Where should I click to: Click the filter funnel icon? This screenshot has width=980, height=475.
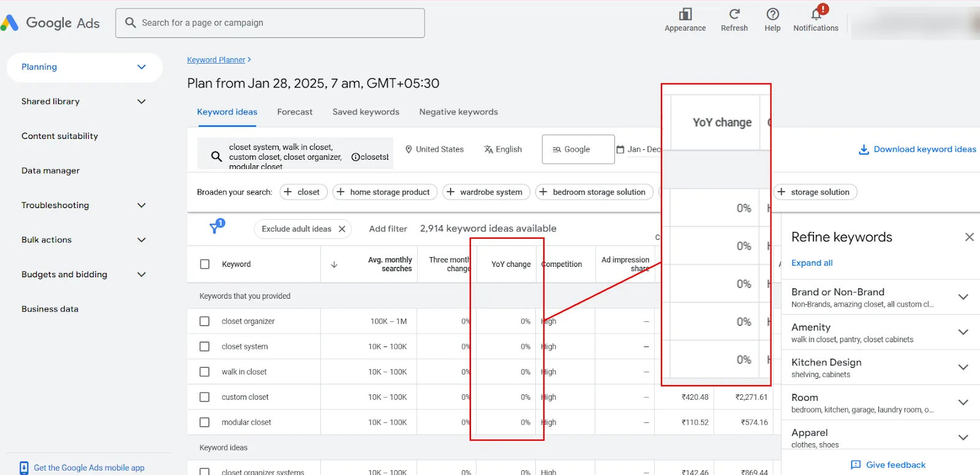[215, 228]
